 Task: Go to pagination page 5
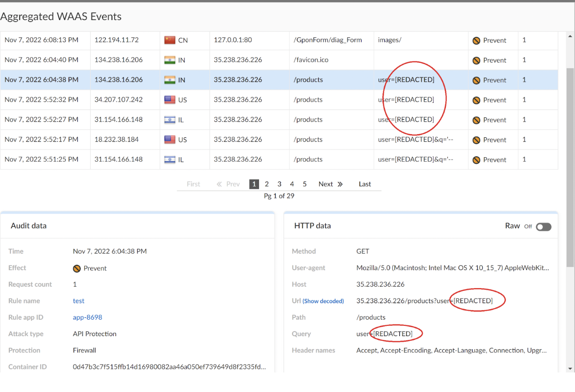304,184
